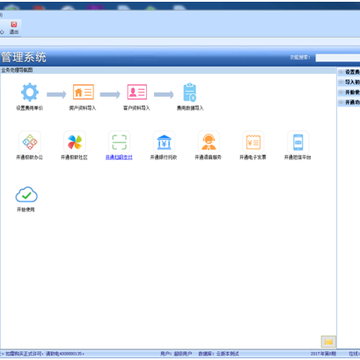The width and height of the screenshot is (360, 360).
Task: Click the 房产资料导入 label
Action: point(83,108)
